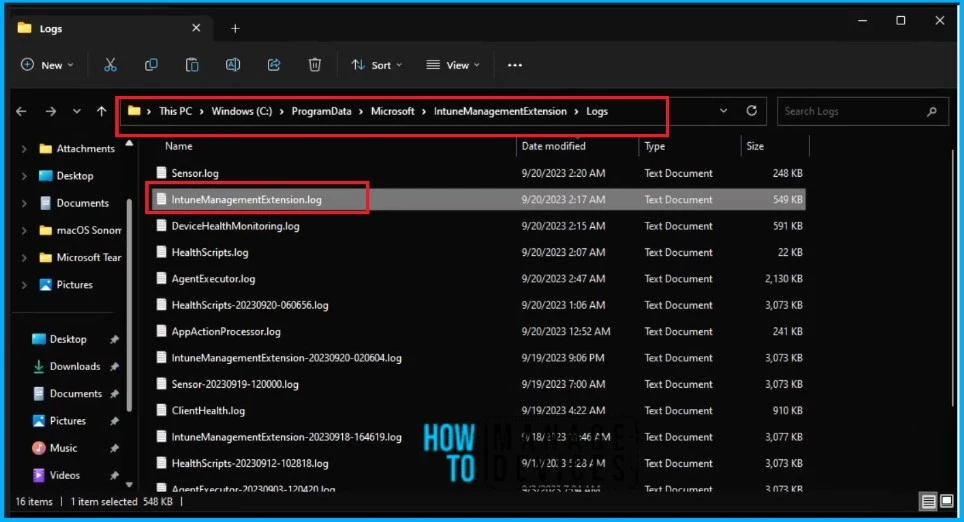Close the Logs tab
Viewport: 964px width, 522px height.
pos(196,28)
